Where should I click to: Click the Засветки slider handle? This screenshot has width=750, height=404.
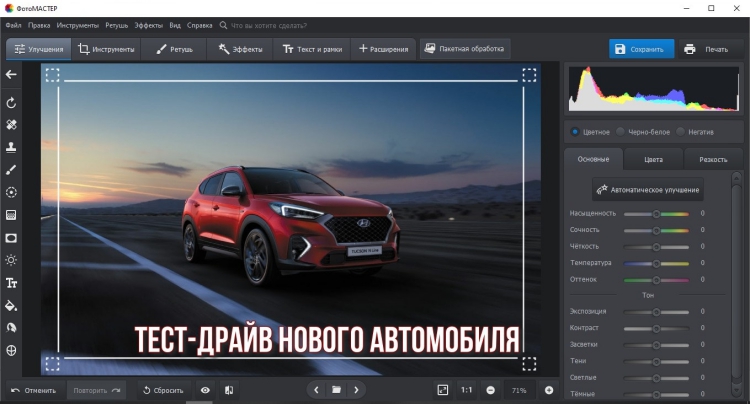point(656,345)
